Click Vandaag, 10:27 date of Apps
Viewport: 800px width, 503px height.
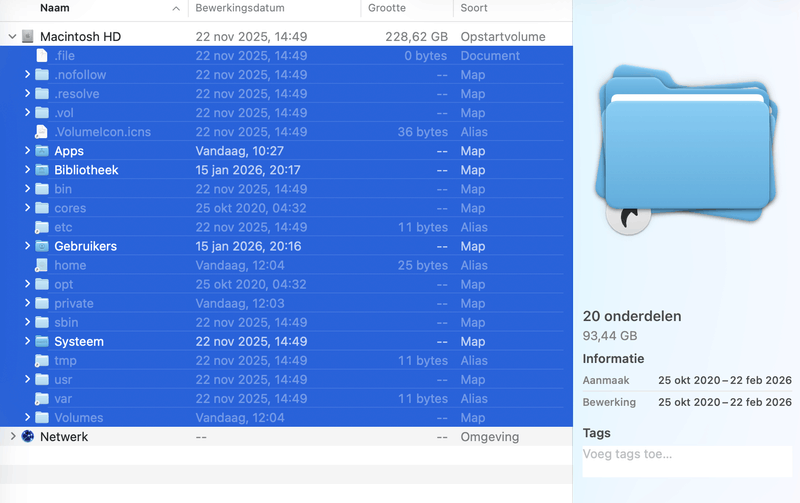(x=239, y=151)
